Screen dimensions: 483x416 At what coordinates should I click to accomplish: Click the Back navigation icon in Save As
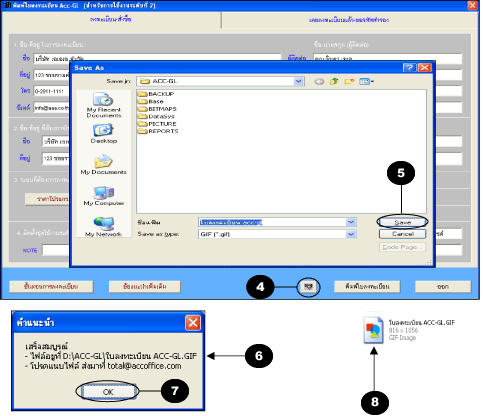[x=319, y=81]
